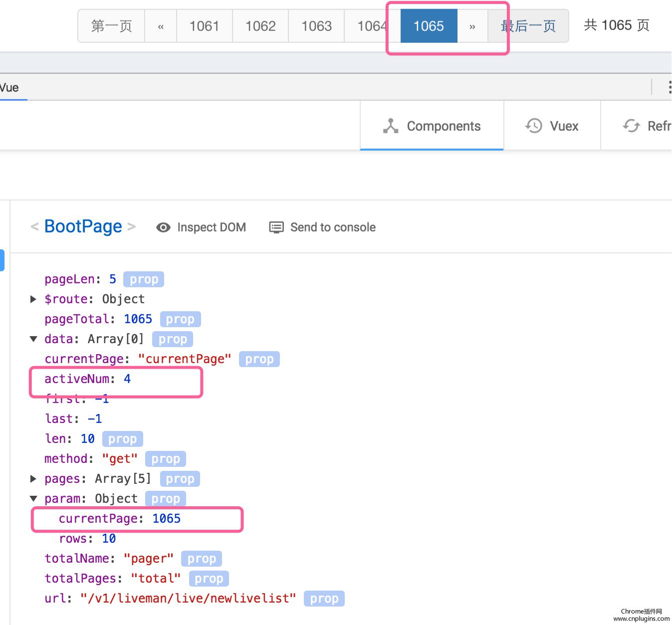Select active page 1065 button
Viewport: 672px width, 625px height.
(429, 26)
